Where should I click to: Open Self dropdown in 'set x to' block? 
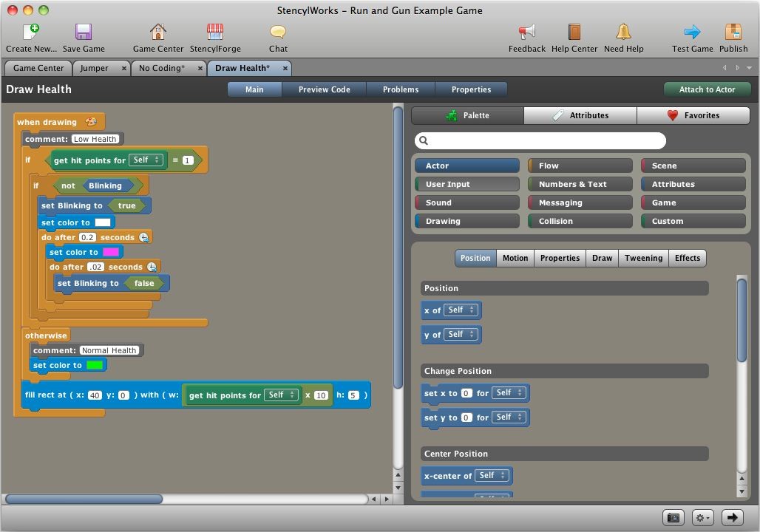tap(509, 392)
